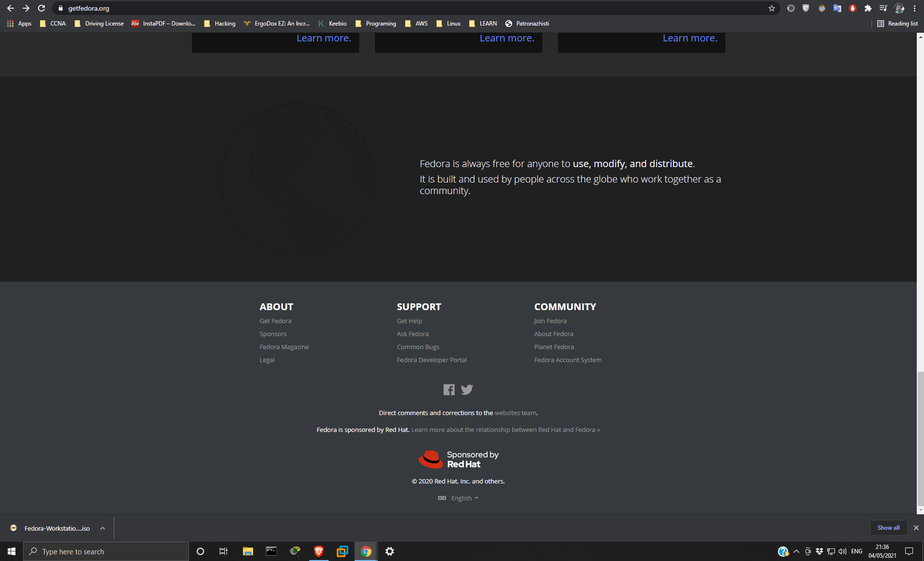The height and width of the screenshot is (561, 924).
Task: Open the media controls toolbar icon
Action: 883,8
